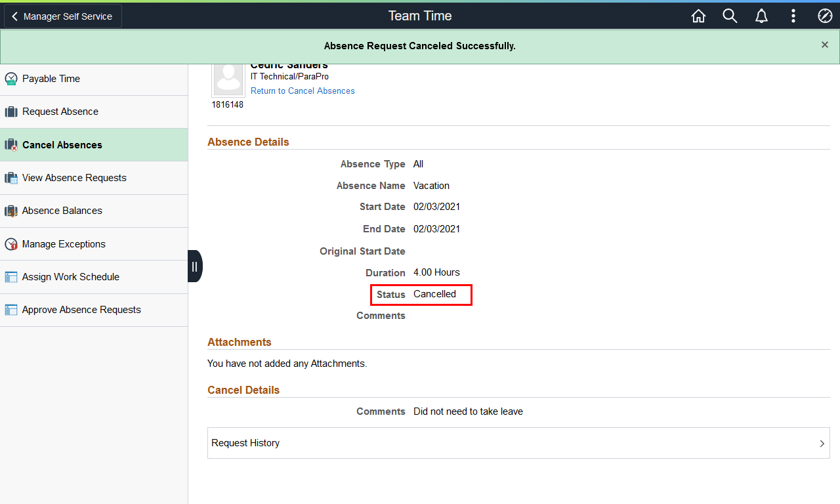Viewport: 840px width, 504px height.
Task: Click the Cancel Absences suitcase icon
Action: (x=11, y=145)
